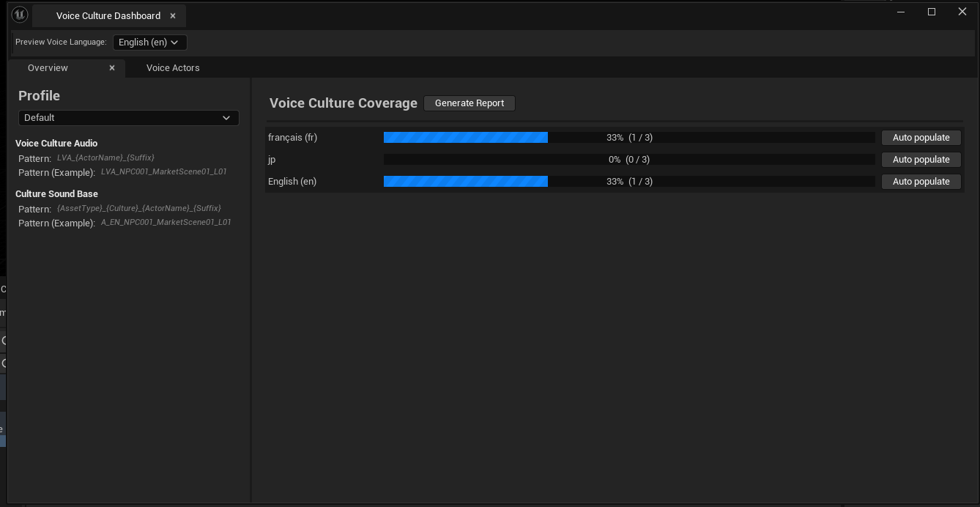The height and width of the screenshot is (507, 980).
Task: Switch to the Voice Actors tab
Action: (173, 68)
